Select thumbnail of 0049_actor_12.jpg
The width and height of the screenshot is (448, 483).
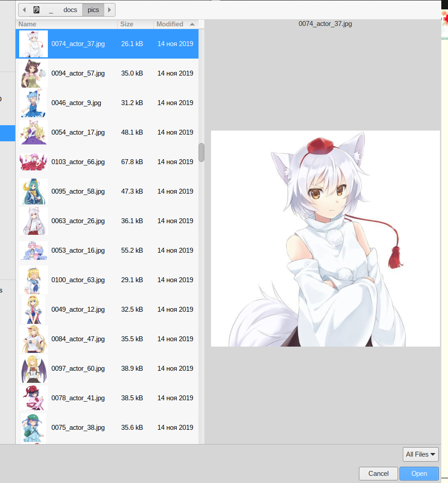(34, 309)
